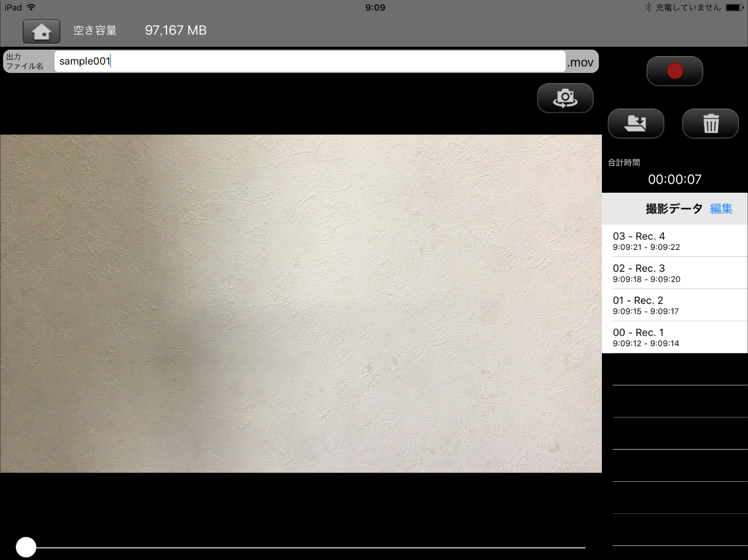Tap the 編集 edit link
Screen dimensions: 748x560
coord(721,209)
